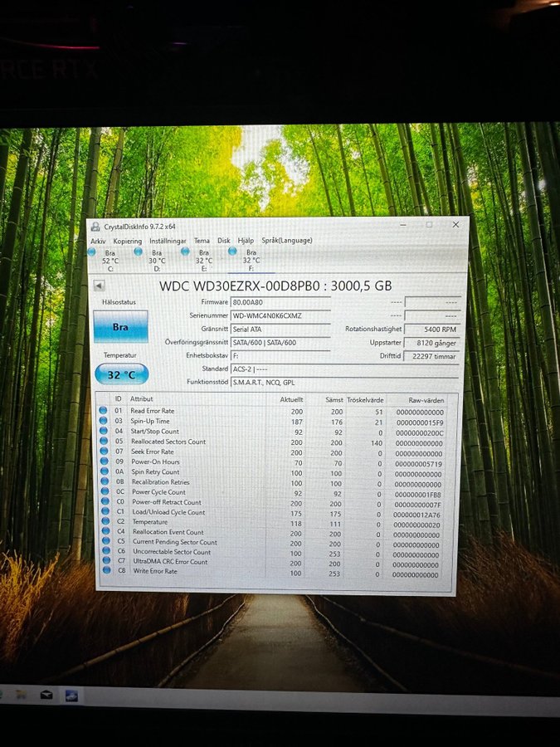Click the blue Bra health status button

(x=120, y=327)
